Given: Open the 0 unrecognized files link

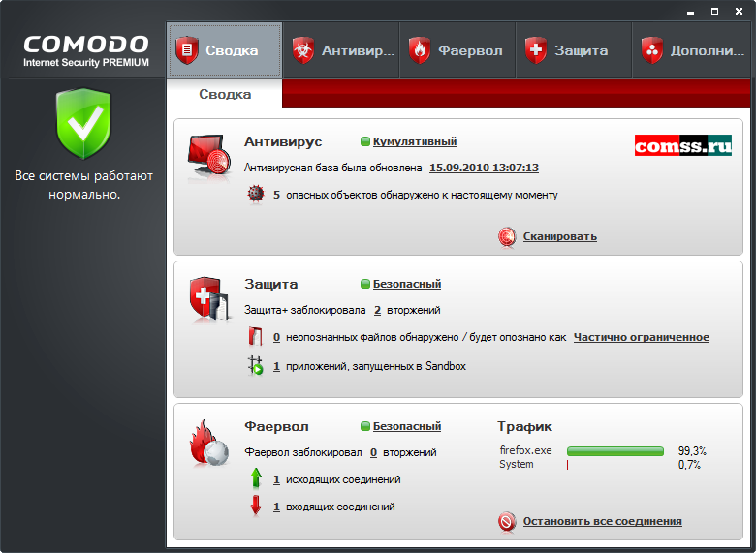Looking at the screenshot, I should tap(277, 337).
